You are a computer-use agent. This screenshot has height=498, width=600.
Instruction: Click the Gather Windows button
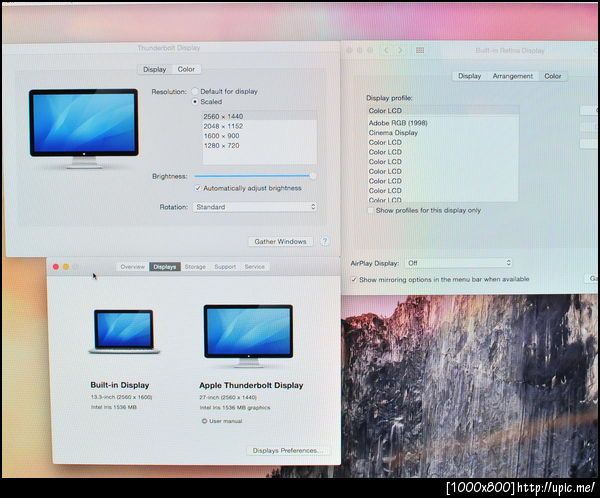click(x=280, y=242)
